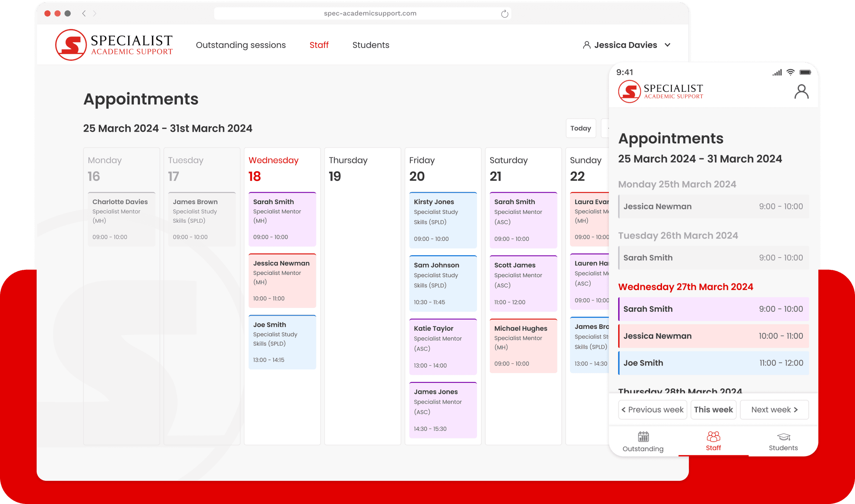Open the Outstanding sessions tab
The image size is (855, 504).
pyautogui.click(x=240, y=45)
